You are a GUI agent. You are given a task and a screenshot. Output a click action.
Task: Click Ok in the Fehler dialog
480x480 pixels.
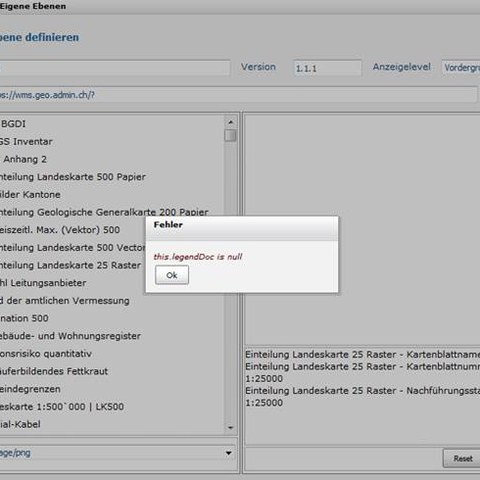click(x=172, y=275)
